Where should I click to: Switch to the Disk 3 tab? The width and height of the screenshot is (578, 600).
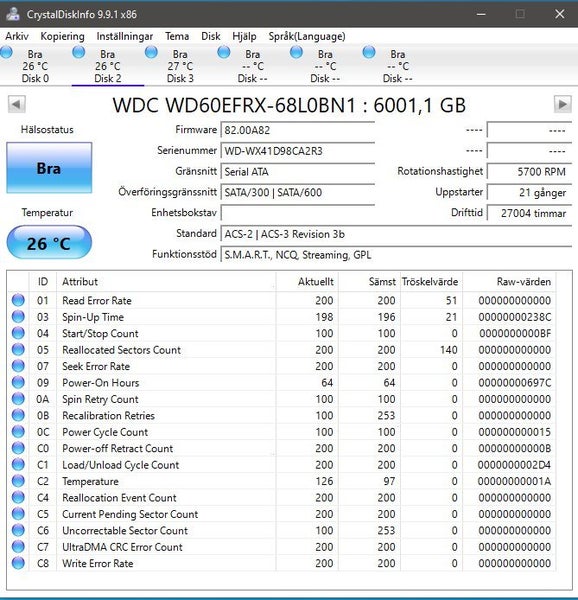[x=180, y=66]
